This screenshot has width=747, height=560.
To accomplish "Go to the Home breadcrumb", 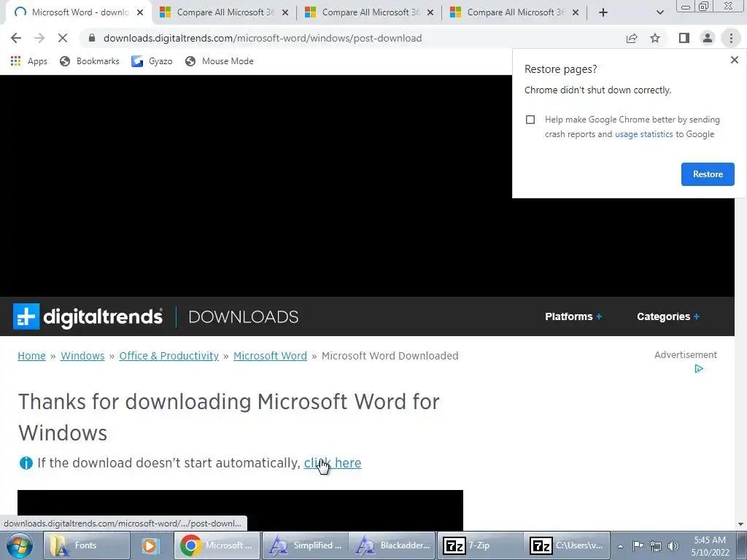I will (x=31, y=356).
